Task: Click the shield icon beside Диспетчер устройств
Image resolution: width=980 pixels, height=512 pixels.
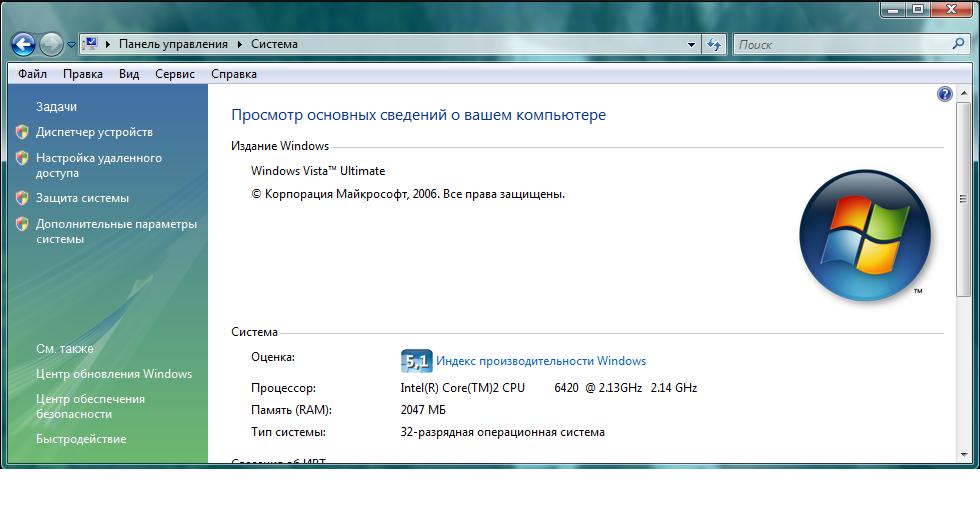Action: pyautogui.click(x=22, y=132)
